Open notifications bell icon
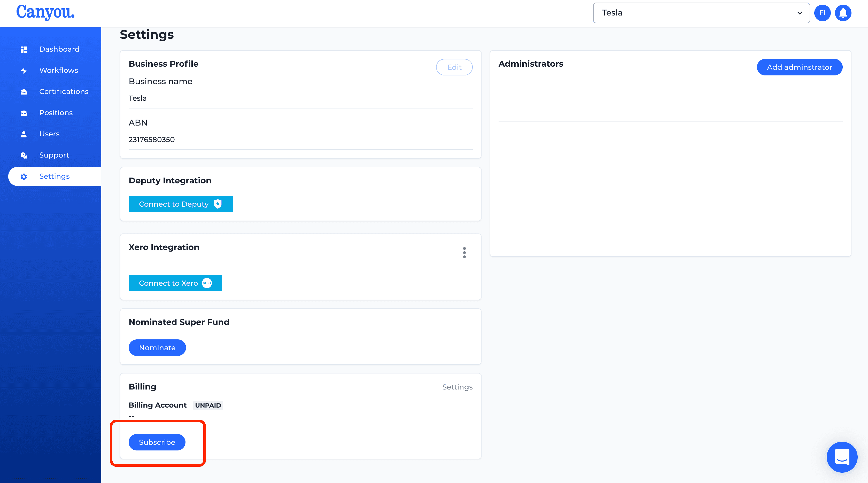Image resolution: width=868 pixels, height=483 pixels. pyautogui.click(x=843, y=13)
